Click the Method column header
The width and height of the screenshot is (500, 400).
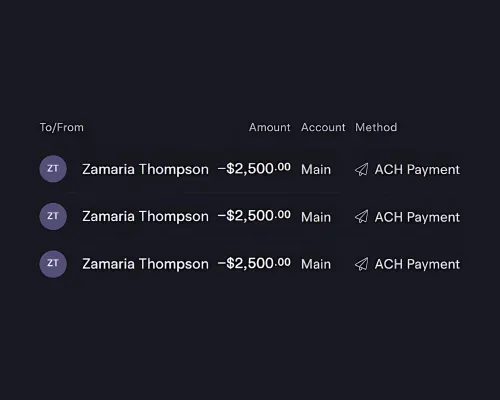coord(376,127)
